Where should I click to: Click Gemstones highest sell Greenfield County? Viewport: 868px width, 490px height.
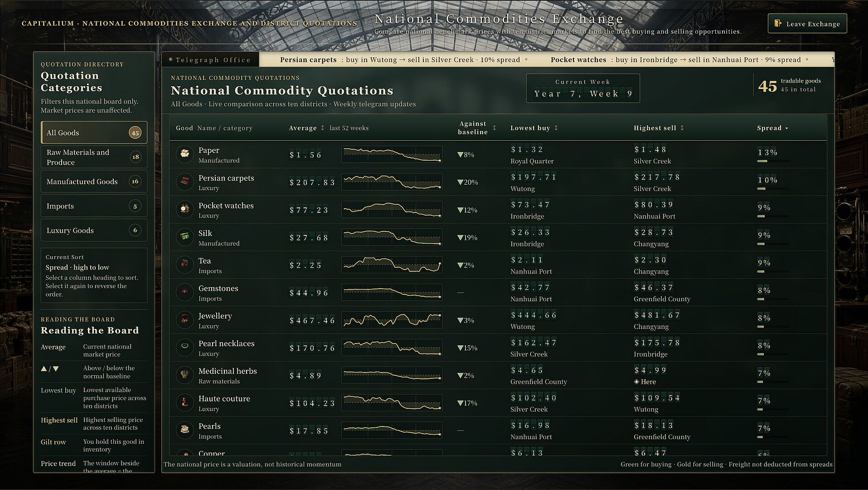pos(662,299)
